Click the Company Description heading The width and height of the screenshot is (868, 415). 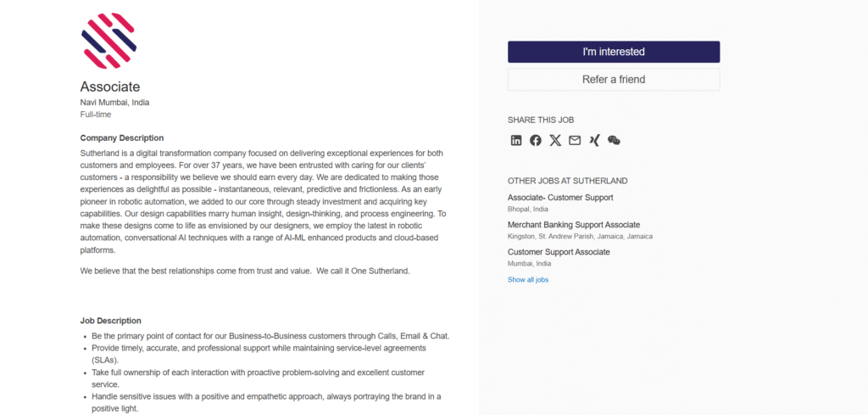(x=122, y=137)
